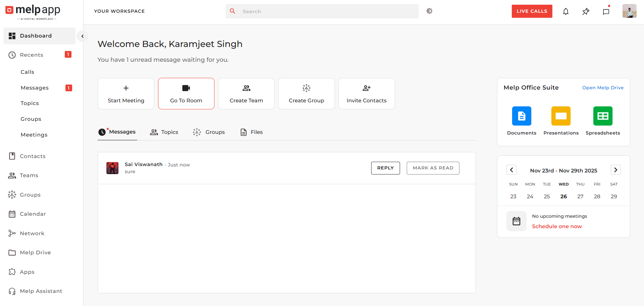Screen dimensions: 644x306
Task: Select date 27 in the calendar
Action: click(580, 197)
